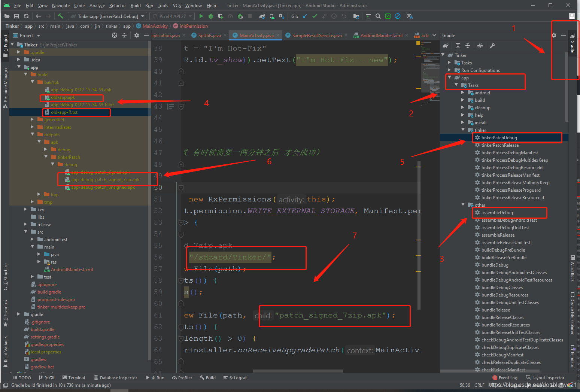The image size is (580, 392).
Task: Click the editor horizontal scrollbar
Action: pos(298,371)
